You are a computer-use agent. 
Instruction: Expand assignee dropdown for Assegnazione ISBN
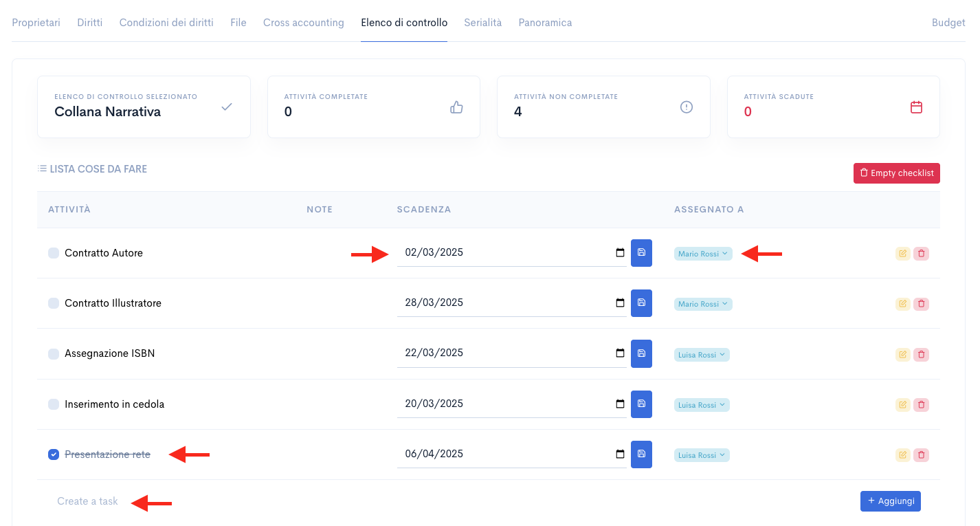tap(702, 355)
